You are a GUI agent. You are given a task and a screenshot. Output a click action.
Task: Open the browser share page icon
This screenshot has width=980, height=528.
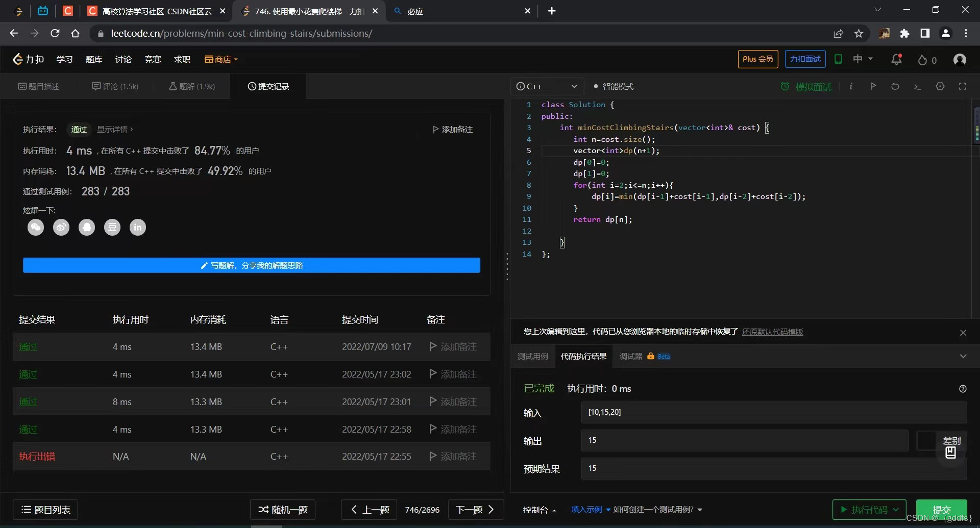click(x=838, y=33)
